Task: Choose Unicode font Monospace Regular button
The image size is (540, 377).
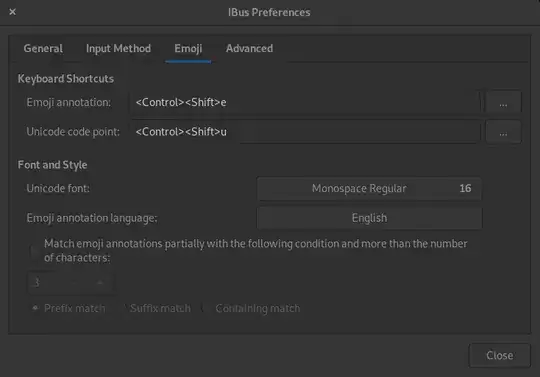Action: tap(369, 188)
